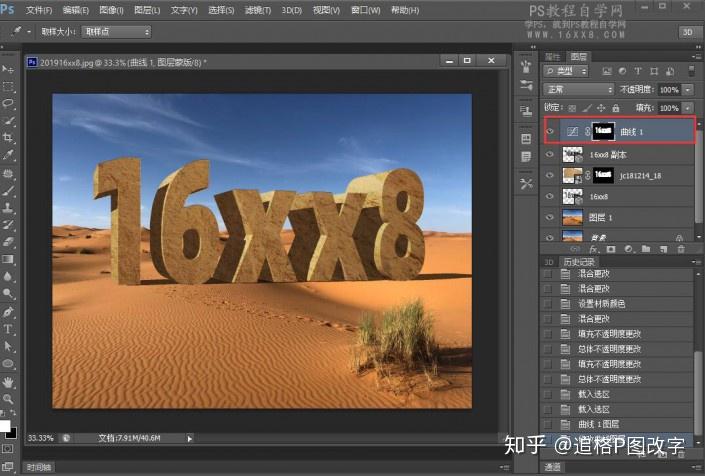The width and height of the screenshot is (705, 476).
Task: Select the Crop tool
Action: click(8, 138)
